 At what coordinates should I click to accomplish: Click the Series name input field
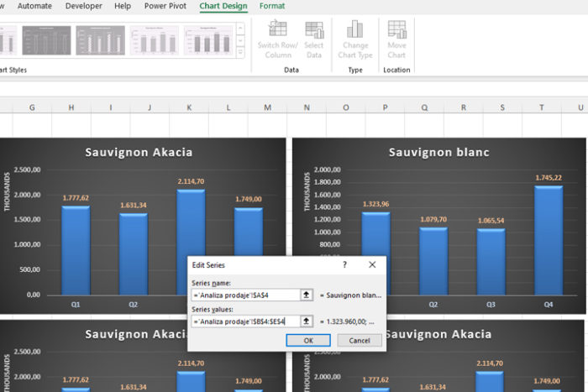(246, 295)
